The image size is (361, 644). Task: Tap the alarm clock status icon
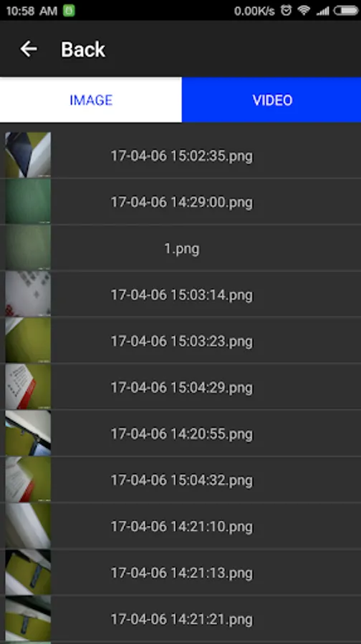(x=287, y=10)
